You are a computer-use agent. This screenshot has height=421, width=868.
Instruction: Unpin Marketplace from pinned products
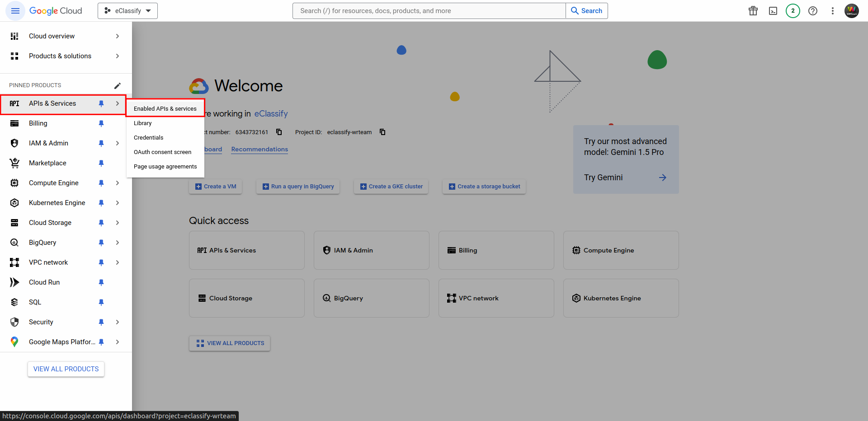point(101,163)
